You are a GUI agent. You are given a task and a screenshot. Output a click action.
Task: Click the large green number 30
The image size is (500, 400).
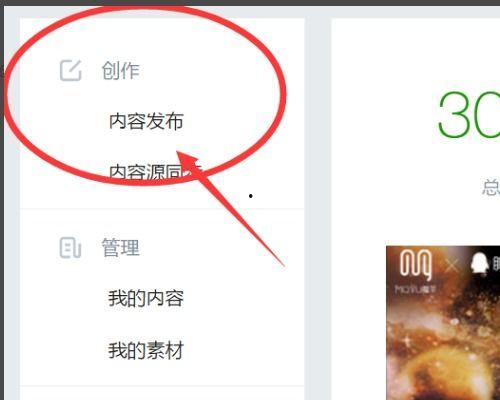point(469,114)
